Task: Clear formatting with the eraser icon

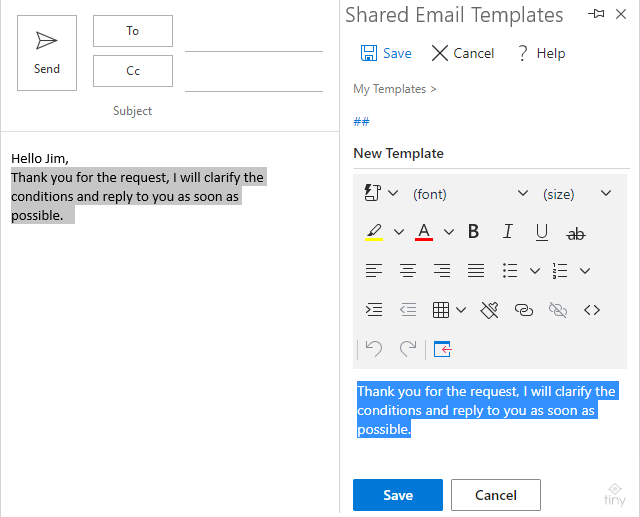Action: pyautogui.click(x=489, y=310)
